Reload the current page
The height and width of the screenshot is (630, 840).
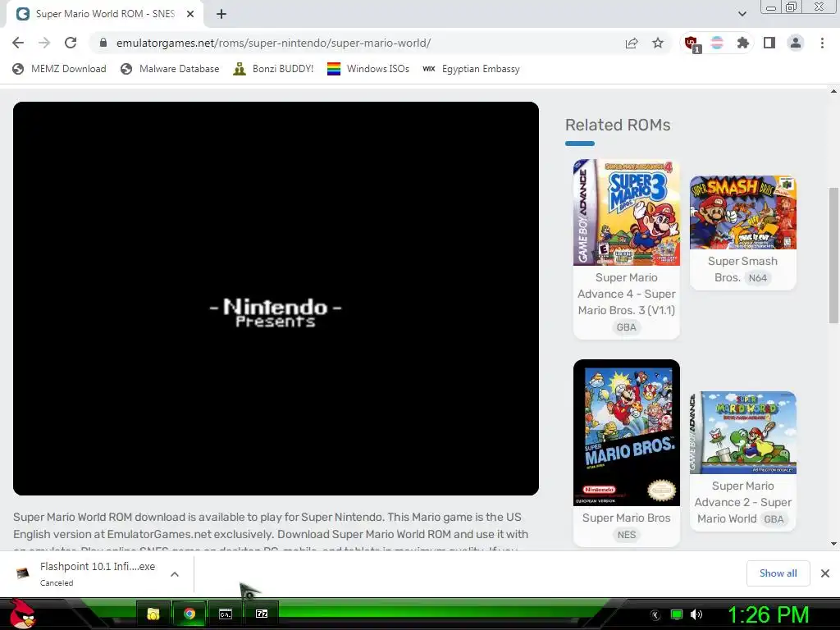(71, 43)
